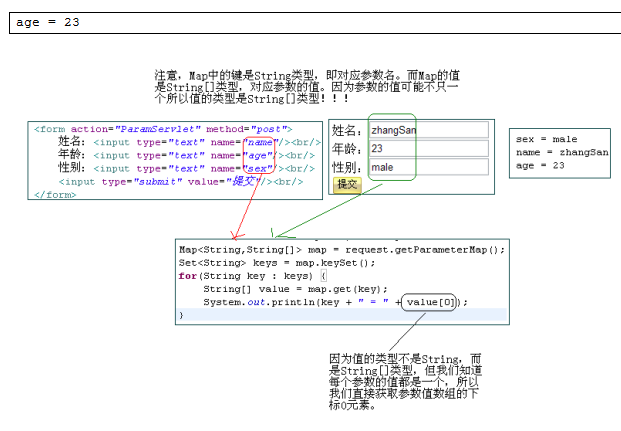Click the 年龄 label in rendered form

click(346, 149)
